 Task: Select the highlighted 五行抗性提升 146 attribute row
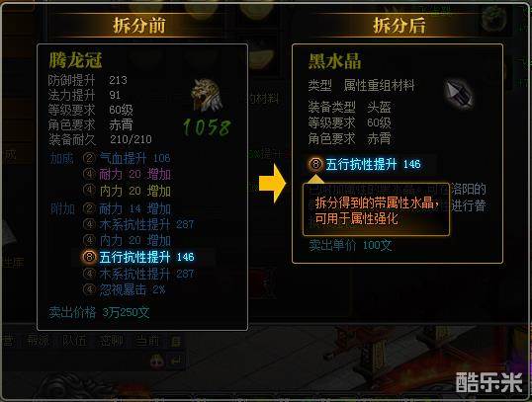pyautogui.click(x=142, y=257)
